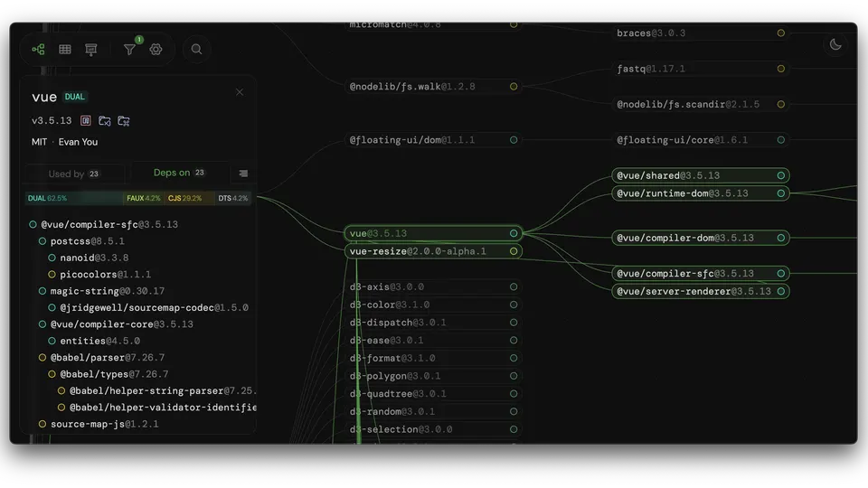Select postcss@8.5.1 in the tree

click(87, 241)
